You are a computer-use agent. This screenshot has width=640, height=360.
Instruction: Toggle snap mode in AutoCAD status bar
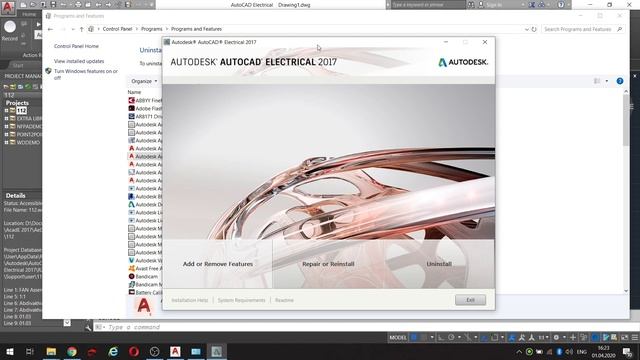coord(424,338)
